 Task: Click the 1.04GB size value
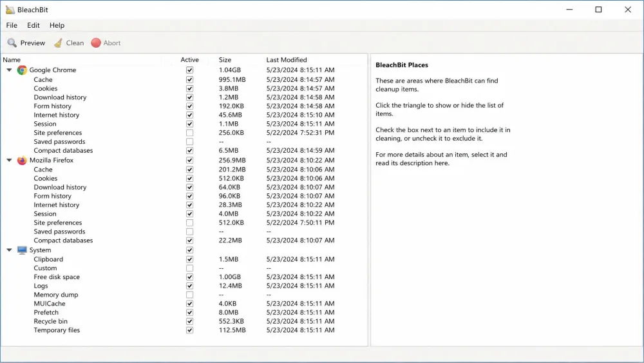[x=230, y=70]
